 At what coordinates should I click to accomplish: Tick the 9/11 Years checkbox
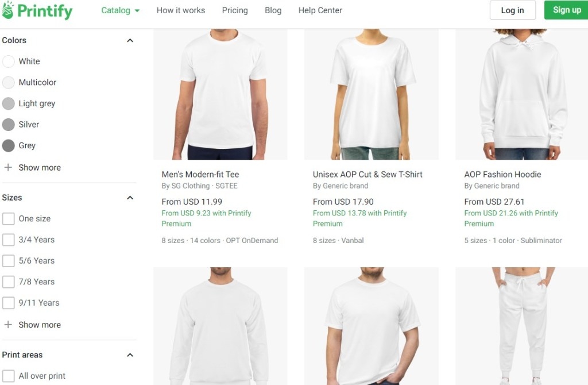point(8,303)
